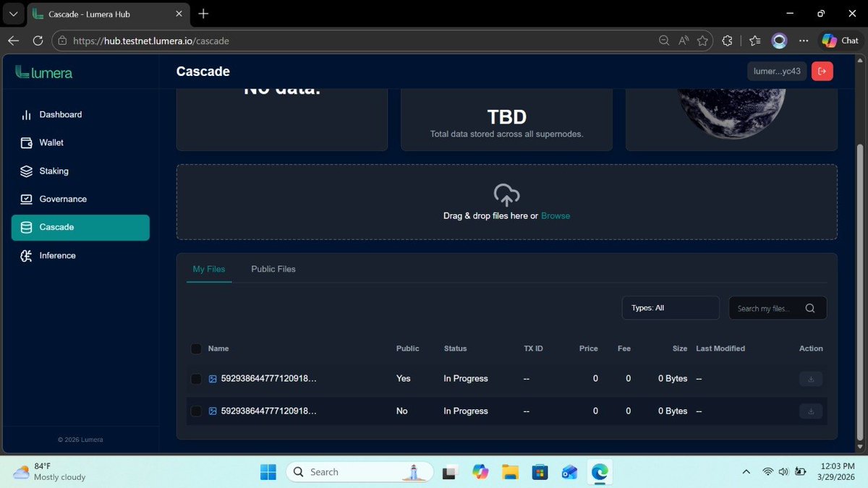Click the file name in the non-public row
This screenshot has height=488, width=868.
268,411
